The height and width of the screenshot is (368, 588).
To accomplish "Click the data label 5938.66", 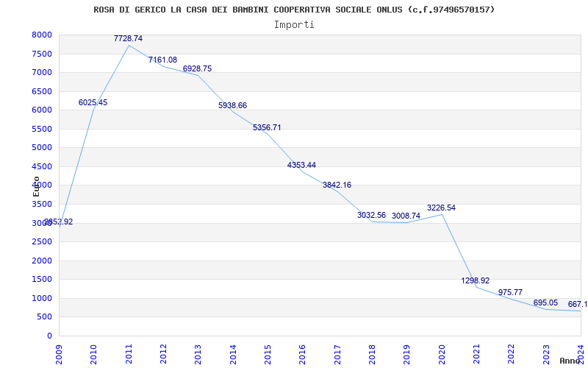I will [232, 105].
